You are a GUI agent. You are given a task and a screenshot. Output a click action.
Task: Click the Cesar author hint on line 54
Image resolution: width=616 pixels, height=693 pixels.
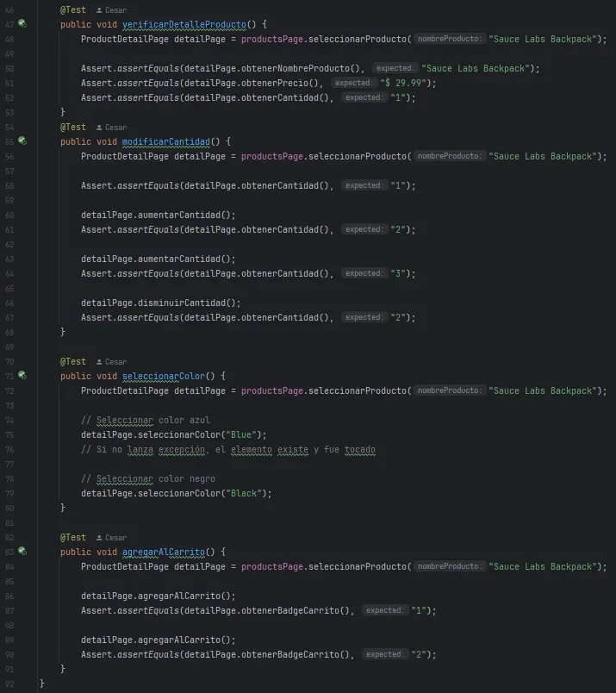pos(111,128)
